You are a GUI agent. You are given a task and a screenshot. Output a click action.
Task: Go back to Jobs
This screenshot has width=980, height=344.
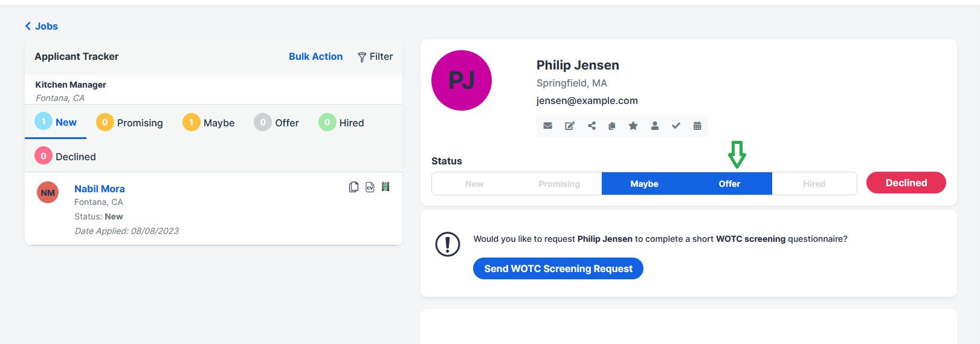click(41, 26)
